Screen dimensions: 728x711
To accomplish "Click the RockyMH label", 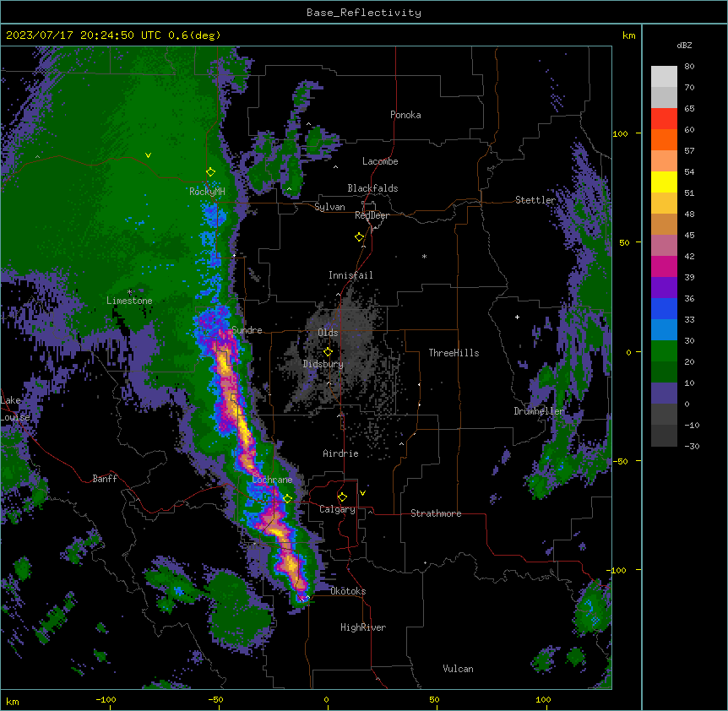I will click(x=207, y=192).
